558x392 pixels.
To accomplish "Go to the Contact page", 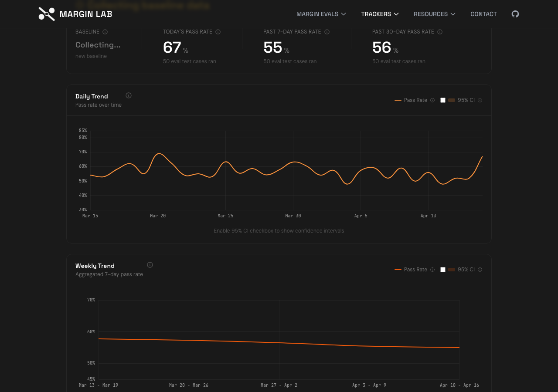I will click(483, 14).
